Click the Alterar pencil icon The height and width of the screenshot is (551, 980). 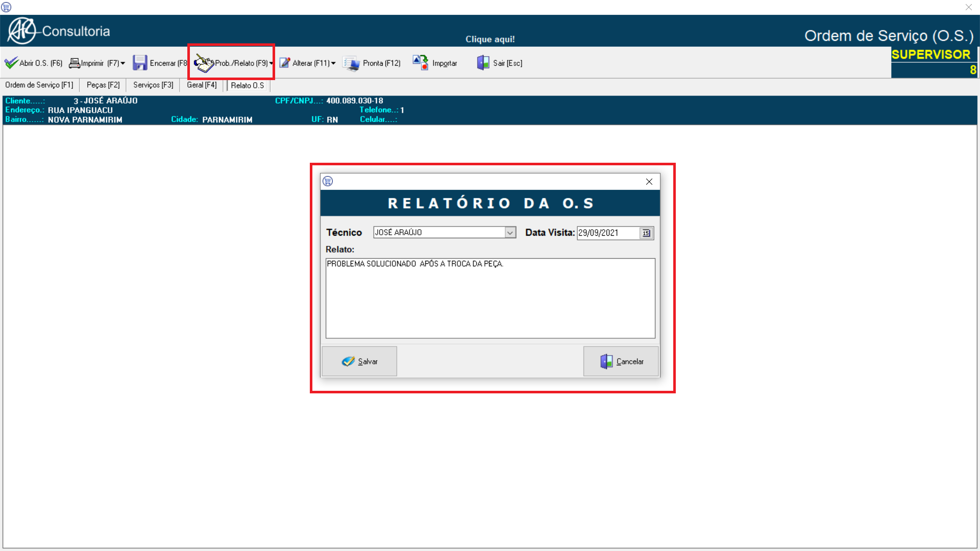285,63
